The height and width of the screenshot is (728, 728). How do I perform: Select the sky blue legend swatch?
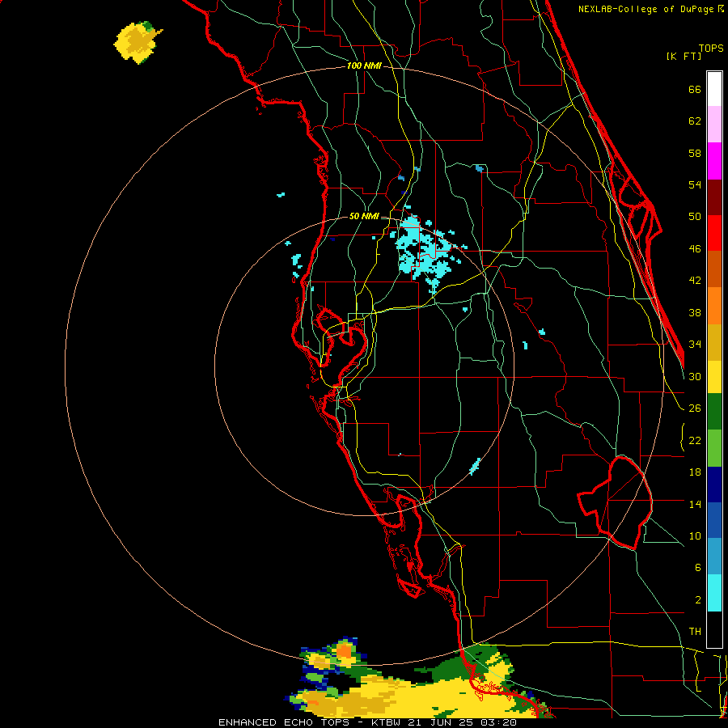point(714,557)
